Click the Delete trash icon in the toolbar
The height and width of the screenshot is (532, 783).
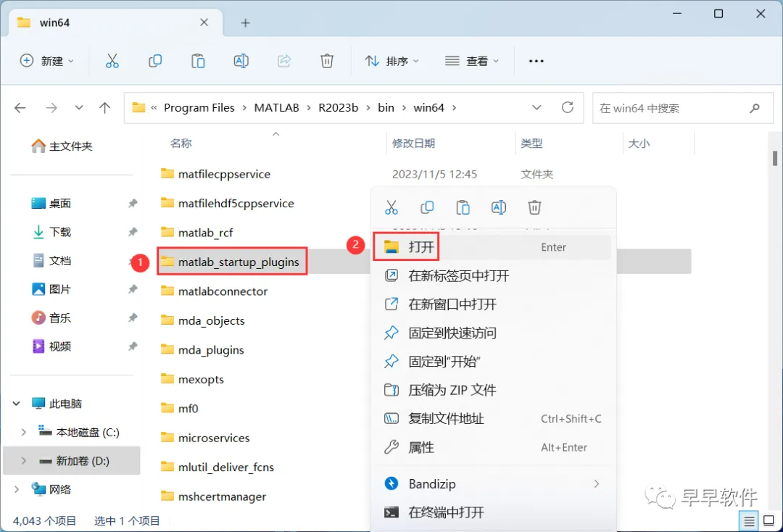pos(326,61)
